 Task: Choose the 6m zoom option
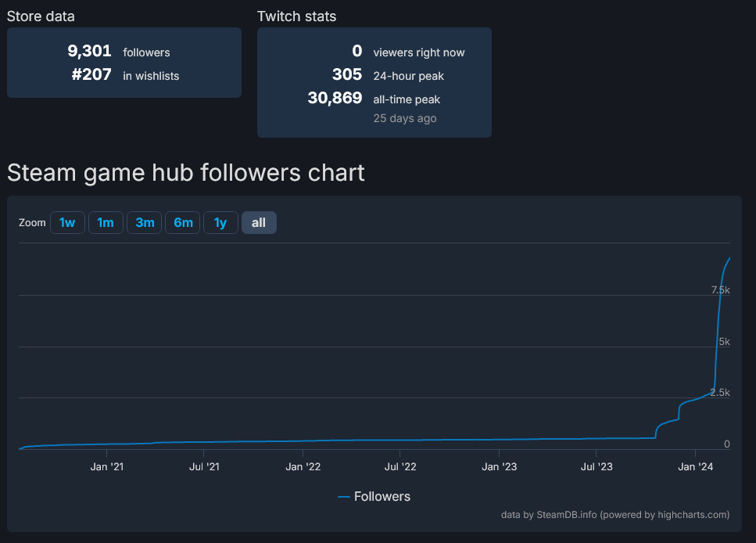point(183,223)
